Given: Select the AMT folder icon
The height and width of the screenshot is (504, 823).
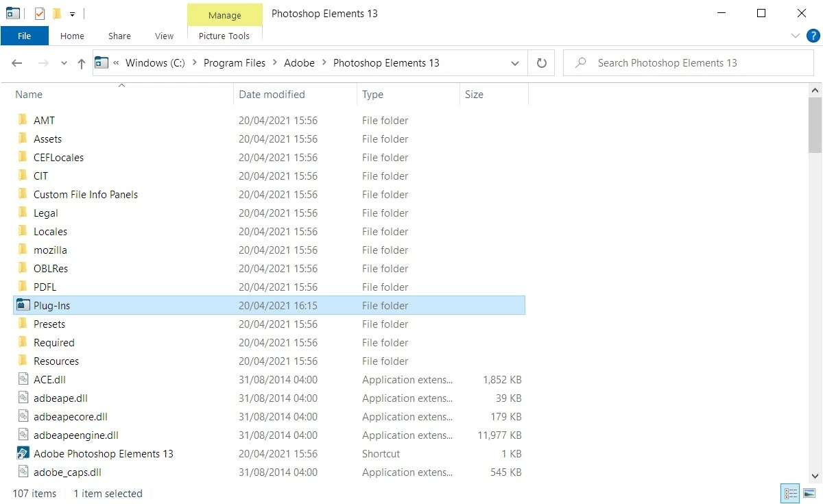Looking at the screenshot, I should tap(23, 120).
